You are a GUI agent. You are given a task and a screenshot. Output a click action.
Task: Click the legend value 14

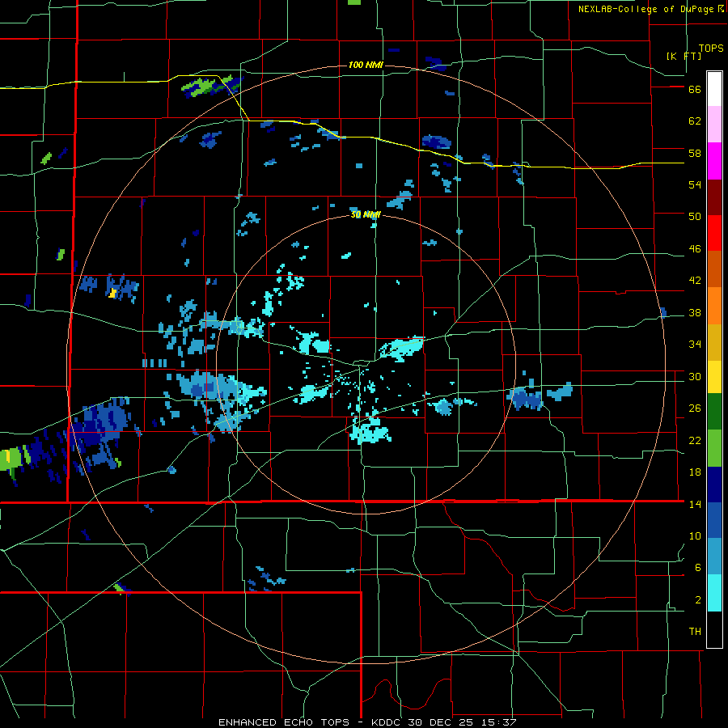(695, 504)
